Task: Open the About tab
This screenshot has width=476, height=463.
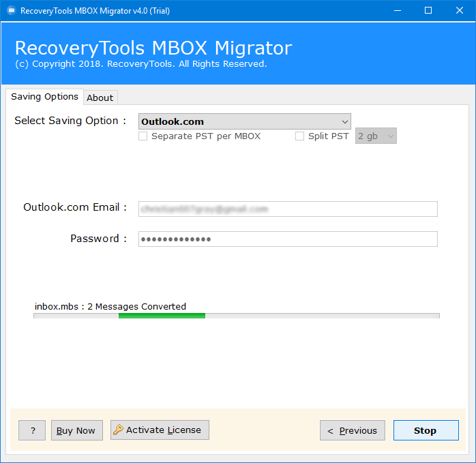Action: pyautogui.click(x=100, y=98)
